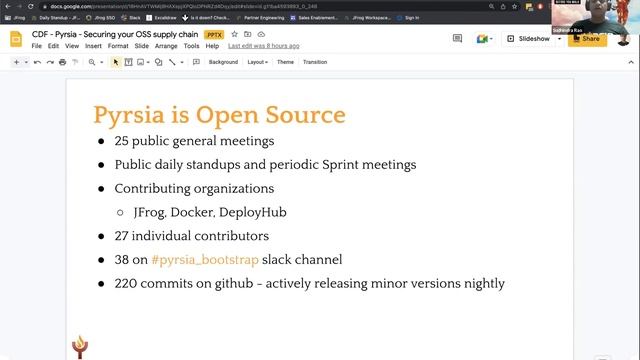Screen dimensions: 640x360
Task: Open the Slide menu
Action: pos(142,46)
